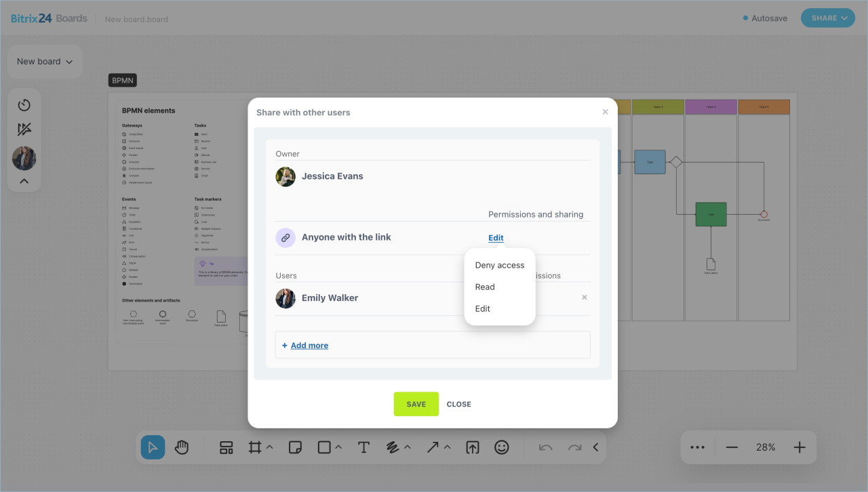Open the templates layout tool
The image size is (868, 492).
click(x=226, y=447)
